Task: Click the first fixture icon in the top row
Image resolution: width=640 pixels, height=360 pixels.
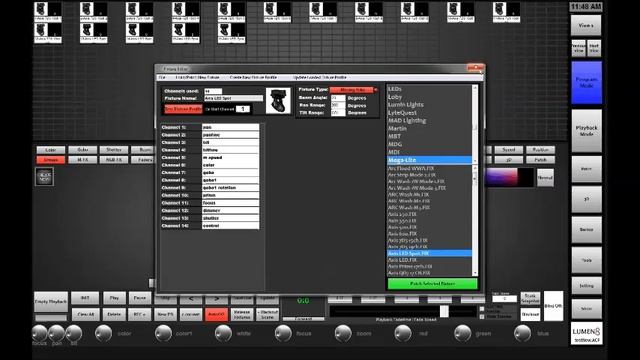Action: click(x=48, y=12)
